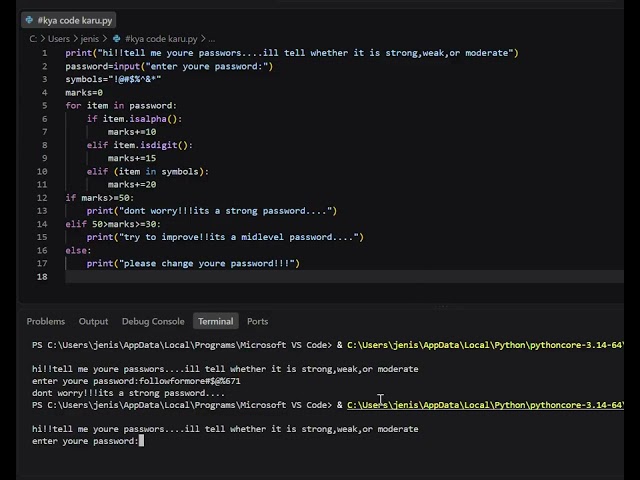Click 'item.isalpha()' on line 6
640x480 pixels.
coord(140,119)
